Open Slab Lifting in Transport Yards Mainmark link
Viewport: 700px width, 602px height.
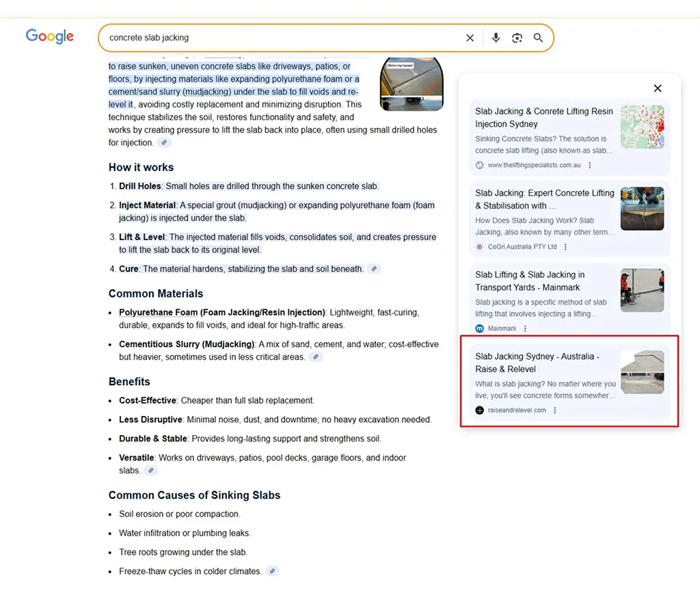click(x=530, y=281)
